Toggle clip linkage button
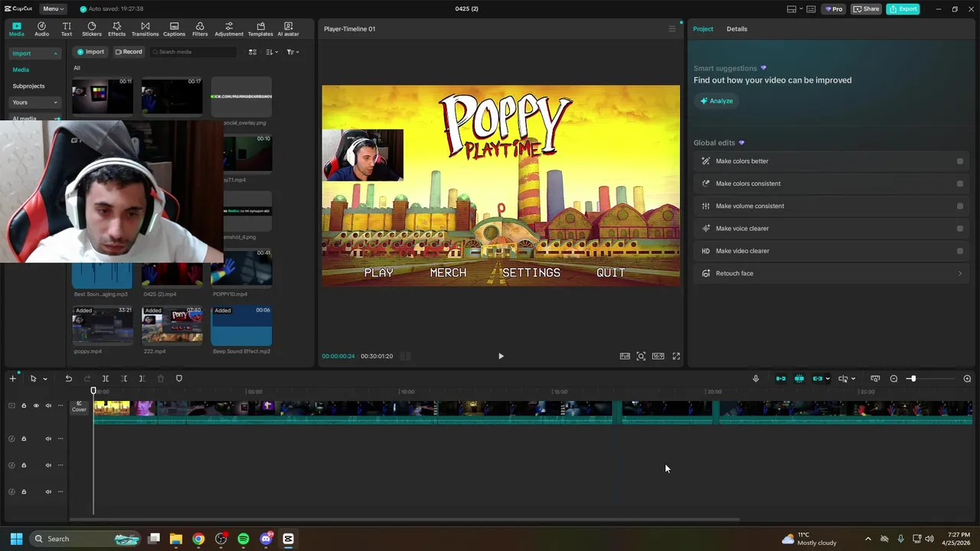 pos(818,379)
